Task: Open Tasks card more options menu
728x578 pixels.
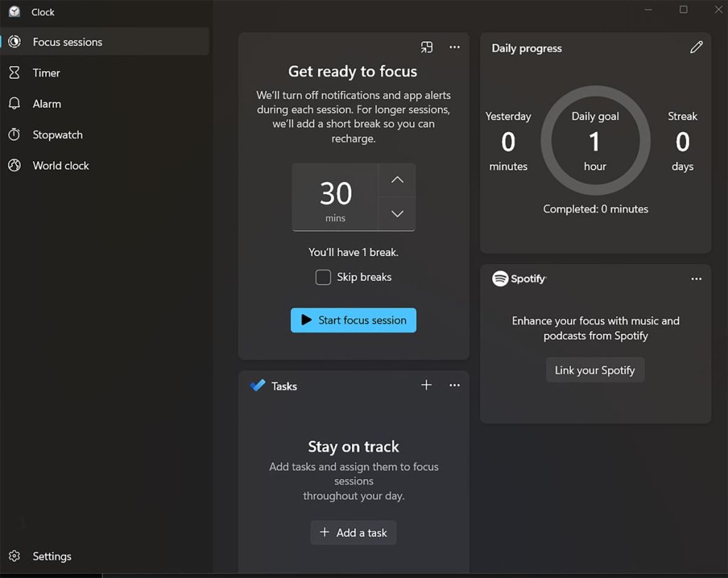Action: tap(455, 385)
